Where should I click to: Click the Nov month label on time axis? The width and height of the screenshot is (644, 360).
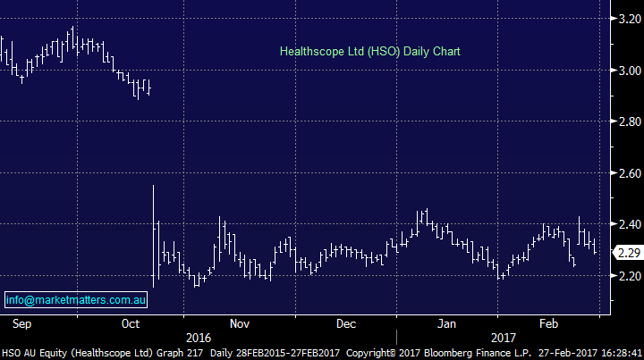[x=240, y=324]
